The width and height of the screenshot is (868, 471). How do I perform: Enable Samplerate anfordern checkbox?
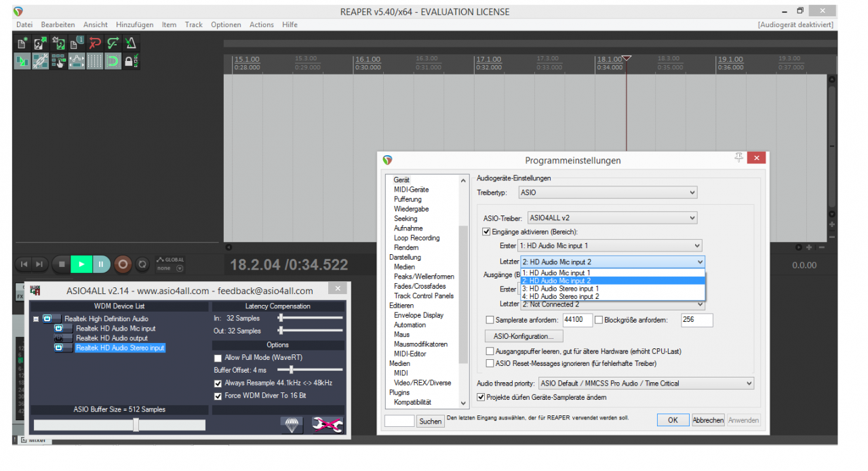click(490, 320)
